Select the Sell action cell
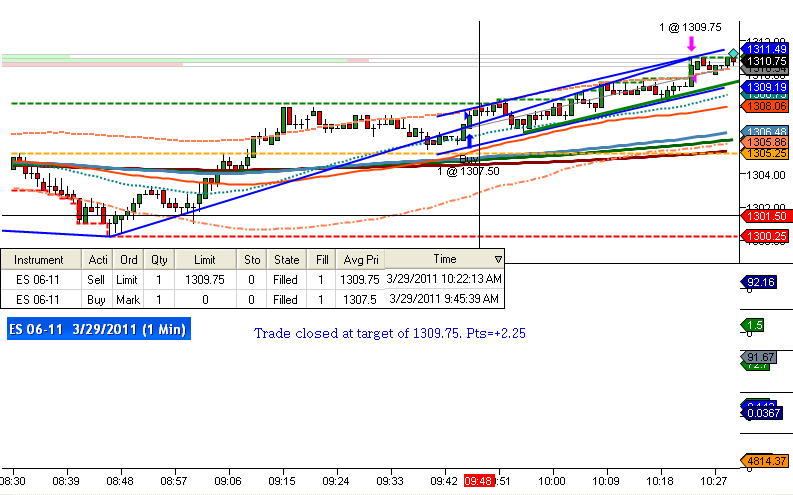 96,280
